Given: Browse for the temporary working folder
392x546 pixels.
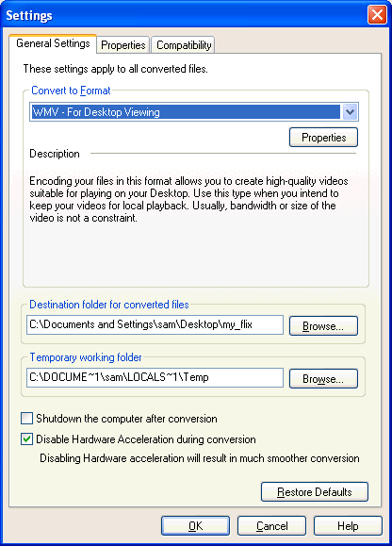Looking at the screenshot, I should (323, 378).
